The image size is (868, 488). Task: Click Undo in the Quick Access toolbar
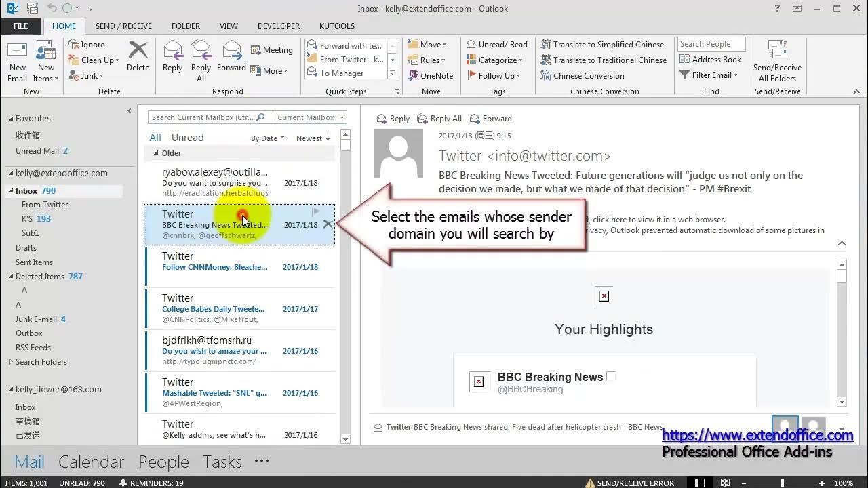click(53, 9)
